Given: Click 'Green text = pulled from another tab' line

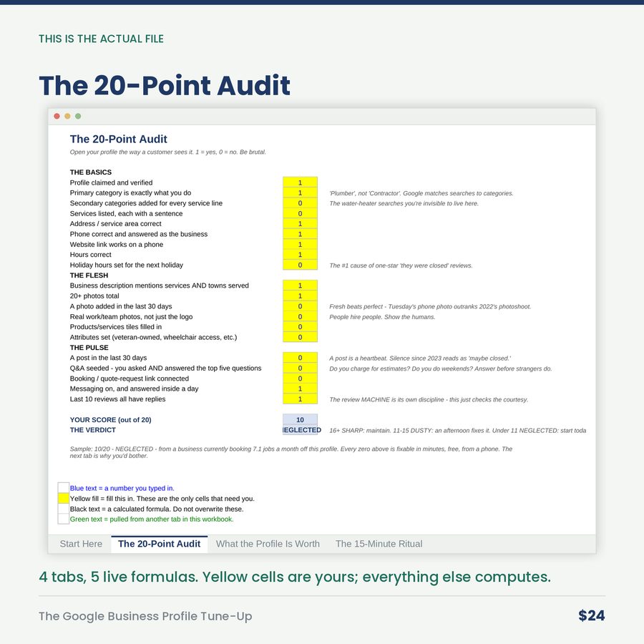Looking at the screenshot, I should (152, 519).
